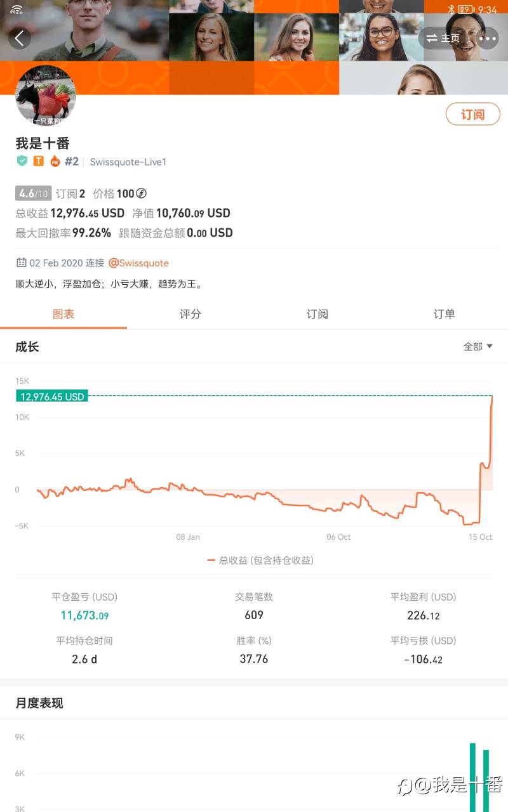This screenshot has height=812, width=508.
Task: Tap the 4.6/10 rating score badge
Action: point(33,193)
